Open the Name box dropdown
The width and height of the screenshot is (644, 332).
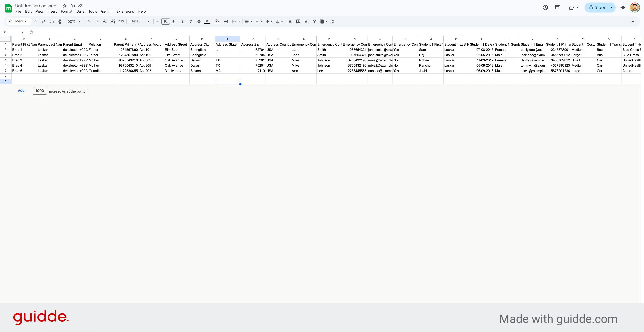pyautogui.click(x=23, y=32)
